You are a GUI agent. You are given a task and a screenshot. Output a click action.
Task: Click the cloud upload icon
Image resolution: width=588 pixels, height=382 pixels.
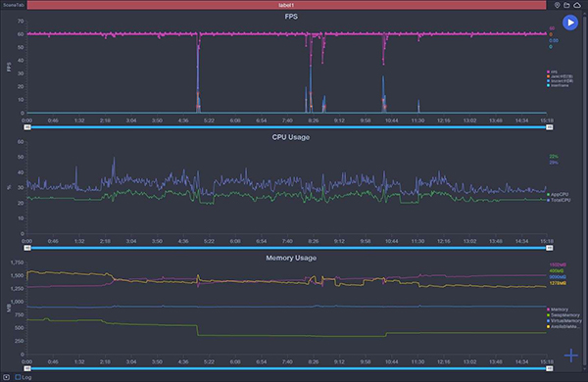(x=577, y=5)
